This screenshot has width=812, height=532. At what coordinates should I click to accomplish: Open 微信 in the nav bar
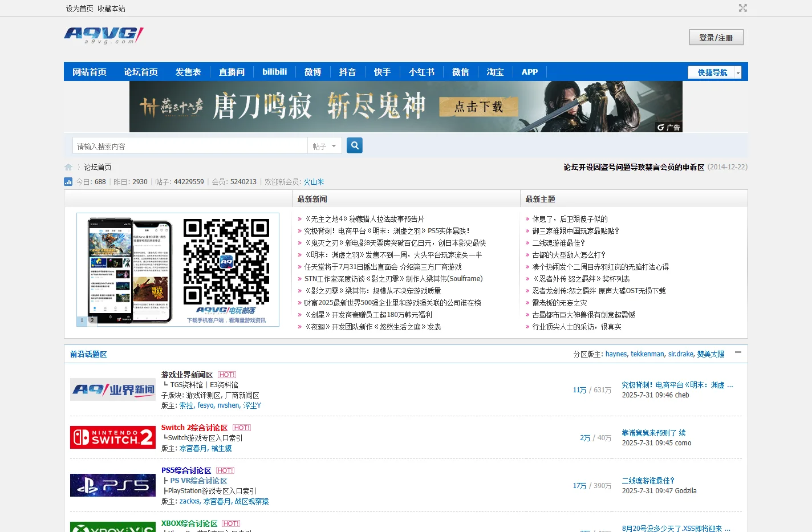pos(460,72)
